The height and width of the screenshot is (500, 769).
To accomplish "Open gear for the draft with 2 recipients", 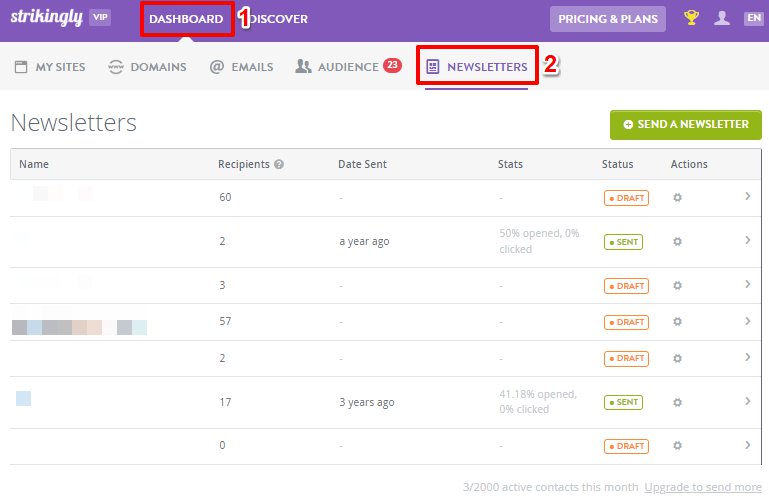I will coord(677,358).
